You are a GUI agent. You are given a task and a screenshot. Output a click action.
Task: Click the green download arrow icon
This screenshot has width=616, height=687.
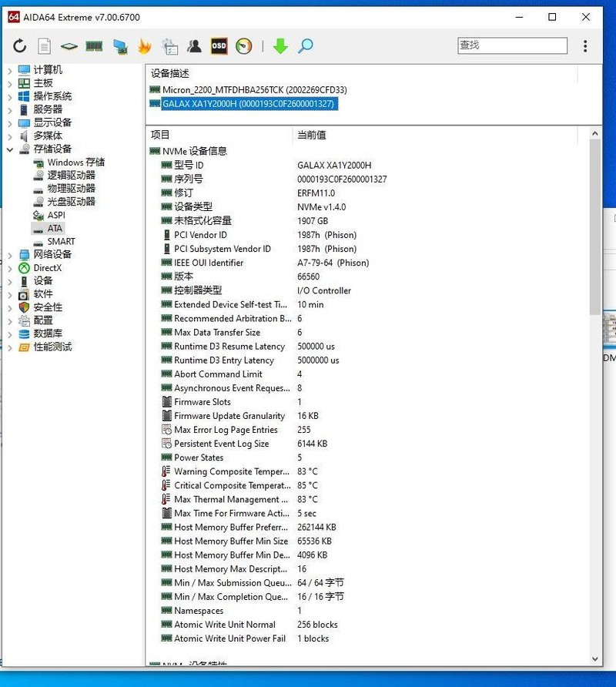pos(280,46)
